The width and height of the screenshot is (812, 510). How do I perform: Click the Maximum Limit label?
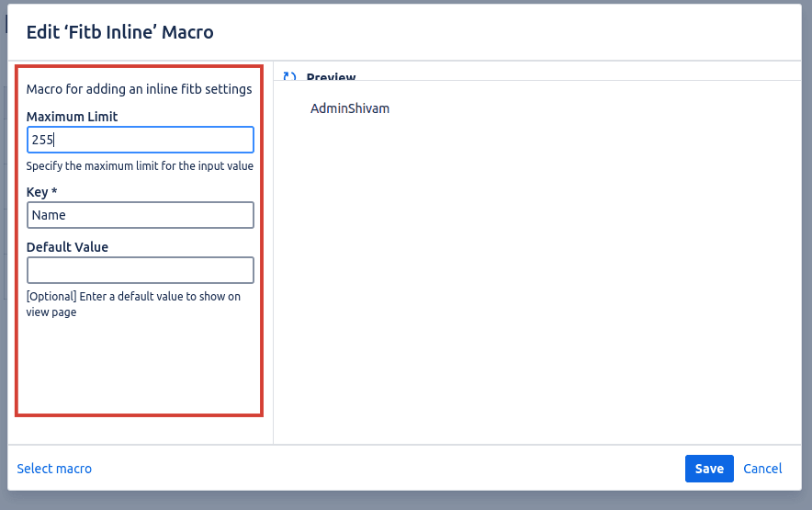point(72,117)
